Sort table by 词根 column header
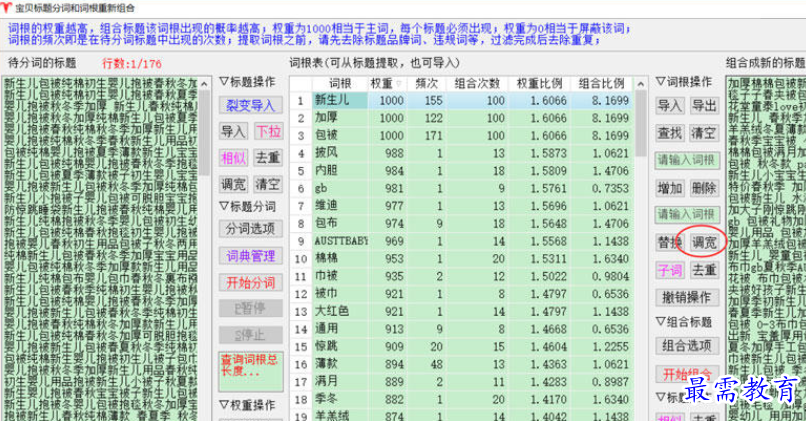 [x=340, y=84]
